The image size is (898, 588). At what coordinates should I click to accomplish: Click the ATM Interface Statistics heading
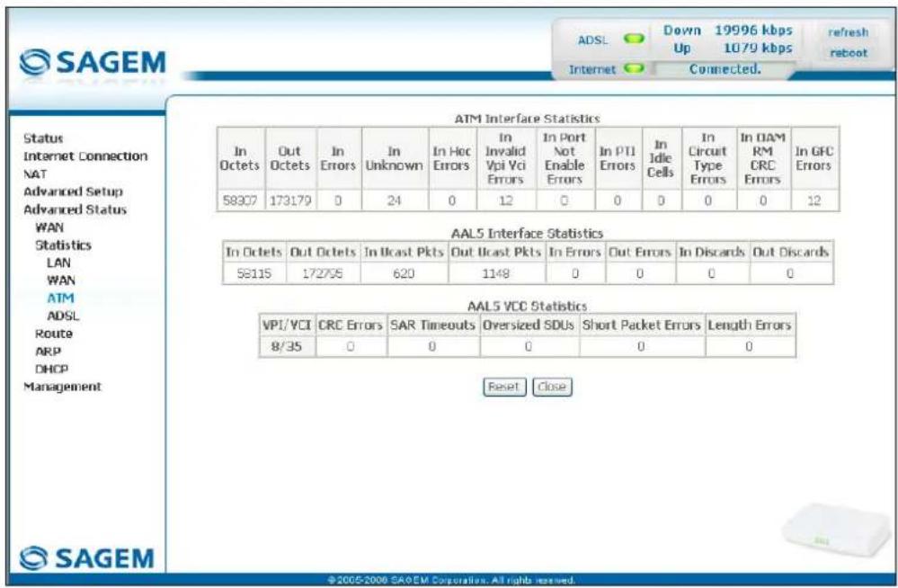tap(527, 119)
